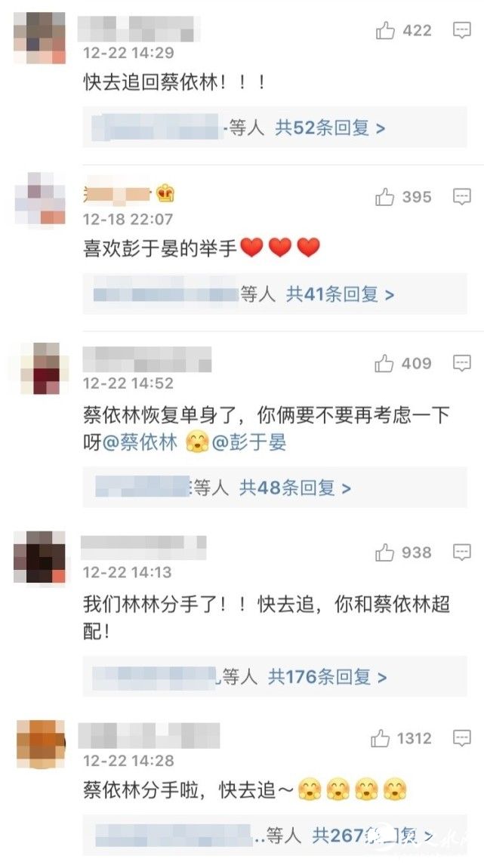Open comment bubble next to 938 likes
The image size is (484, 868).
(462, 552)
